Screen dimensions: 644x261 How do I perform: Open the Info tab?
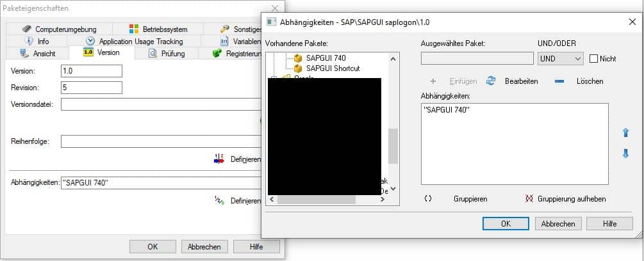click(37, 41)
